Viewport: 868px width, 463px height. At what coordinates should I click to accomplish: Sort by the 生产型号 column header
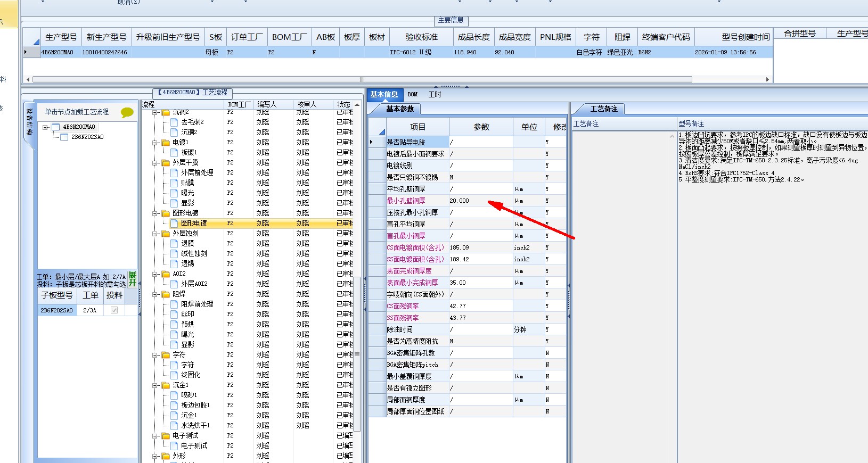click(61, 37)
